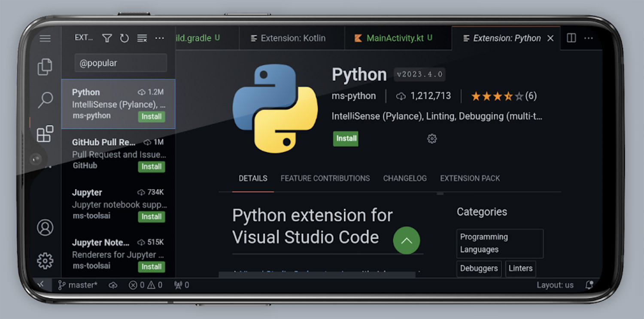644x319 pixels.
Task: Close the Extension: Python tab
Action: tap(550, 38)
